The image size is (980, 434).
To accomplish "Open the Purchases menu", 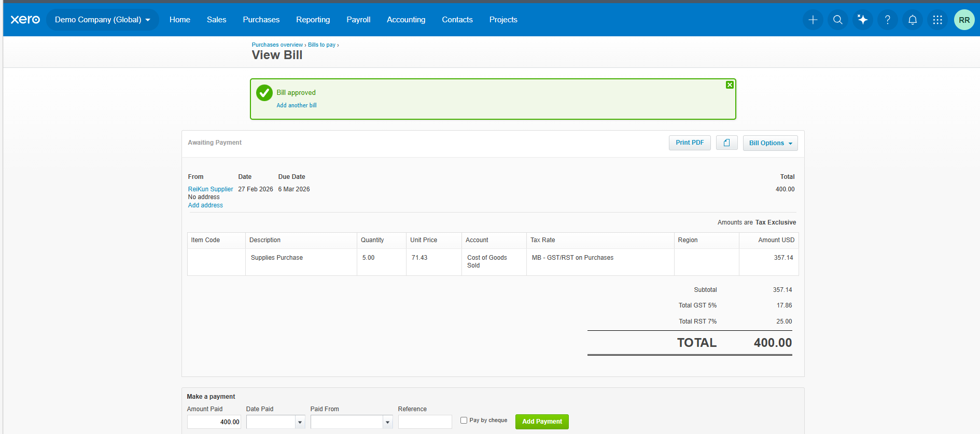I will coord(261,20).
